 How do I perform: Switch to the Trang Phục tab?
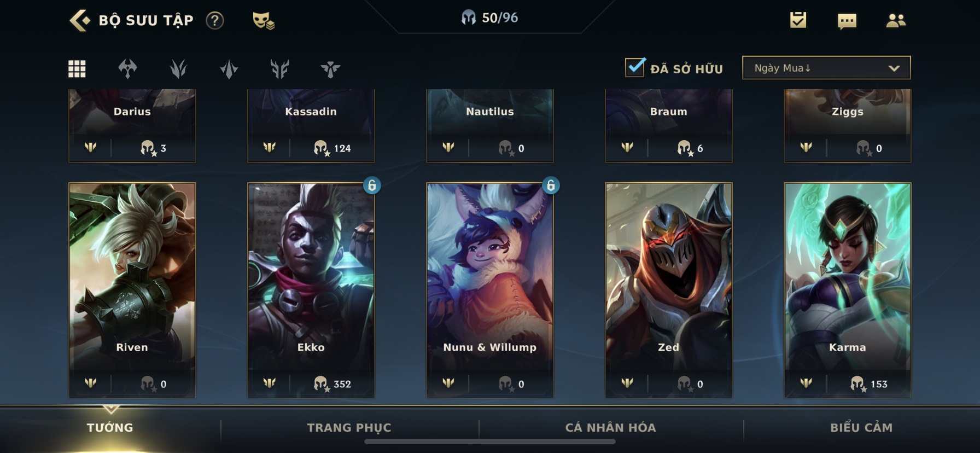[349, 428]
